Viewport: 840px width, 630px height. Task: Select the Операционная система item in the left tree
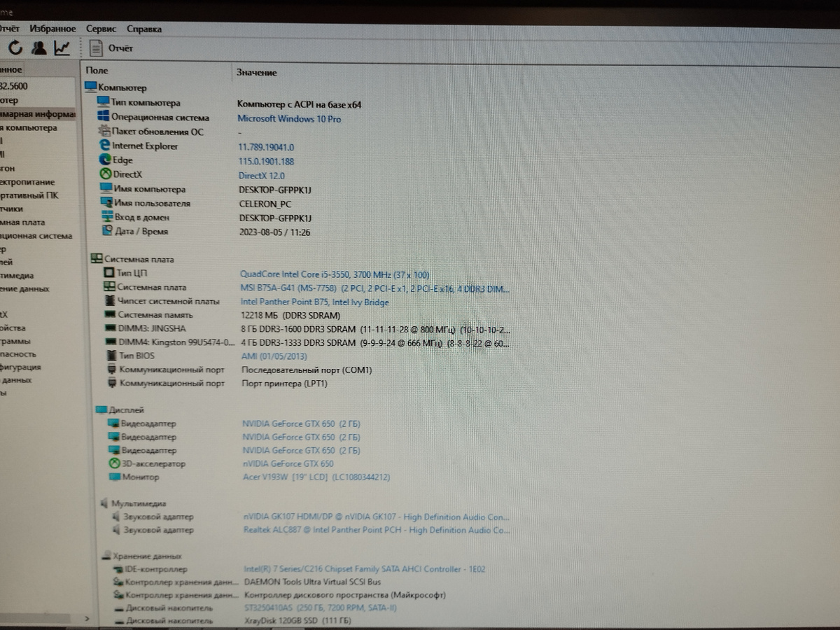(36, 236)
